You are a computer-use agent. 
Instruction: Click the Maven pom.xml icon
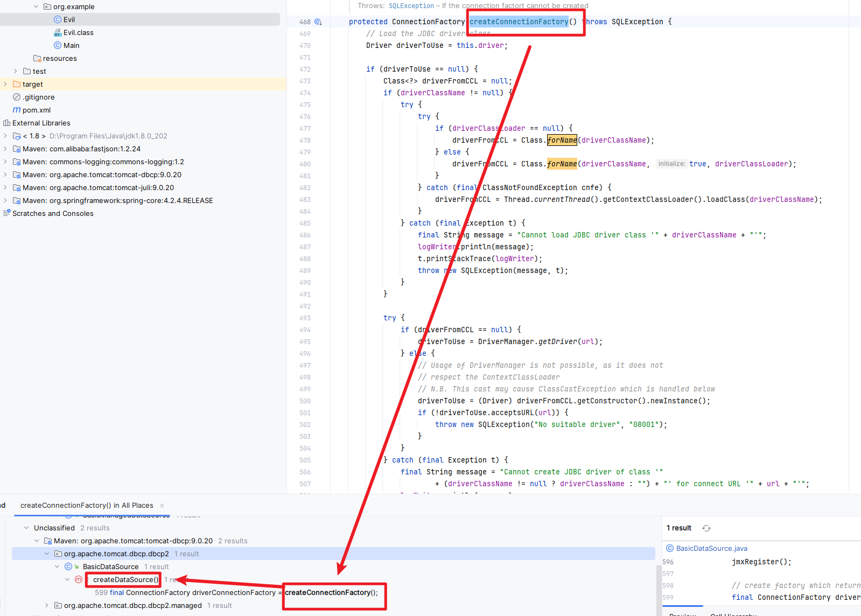[x=17, y=110]
